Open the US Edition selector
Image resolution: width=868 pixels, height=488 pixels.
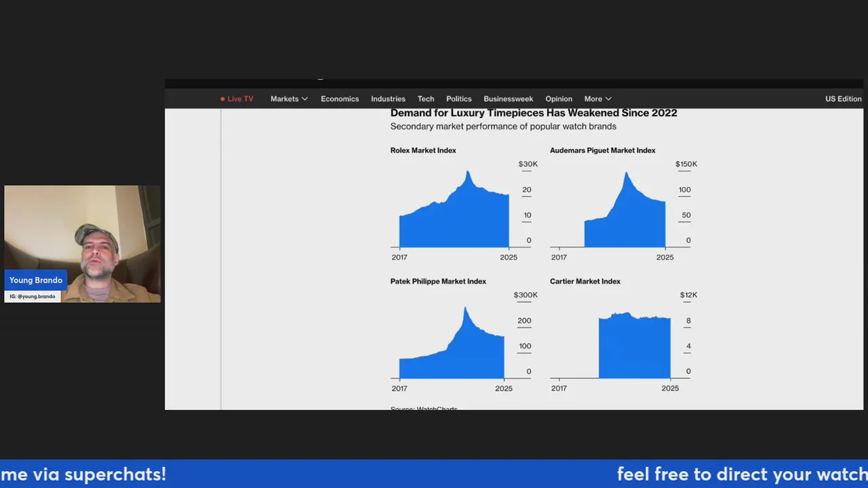click(x=843, y=99)
